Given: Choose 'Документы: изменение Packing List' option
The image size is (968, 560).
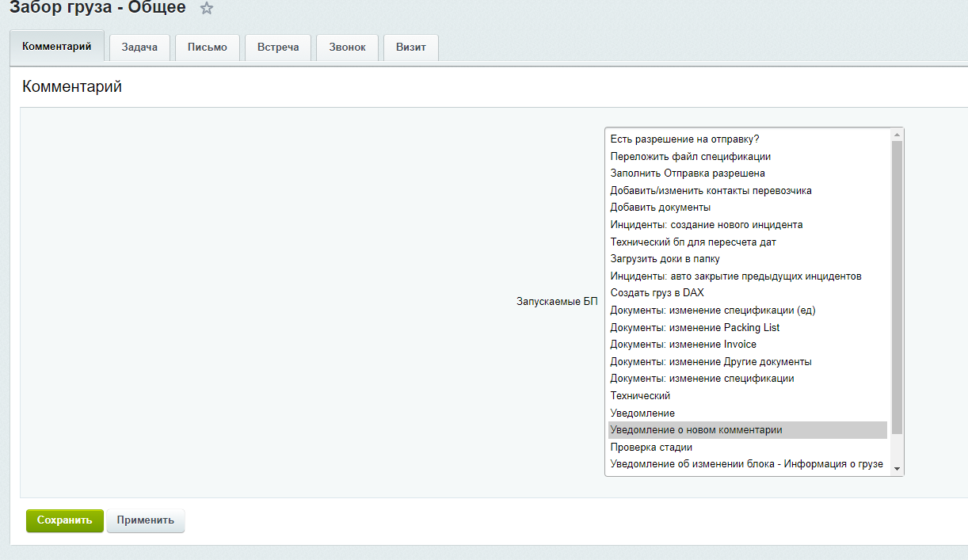Looking at the screenshot, I should (695, 327).
